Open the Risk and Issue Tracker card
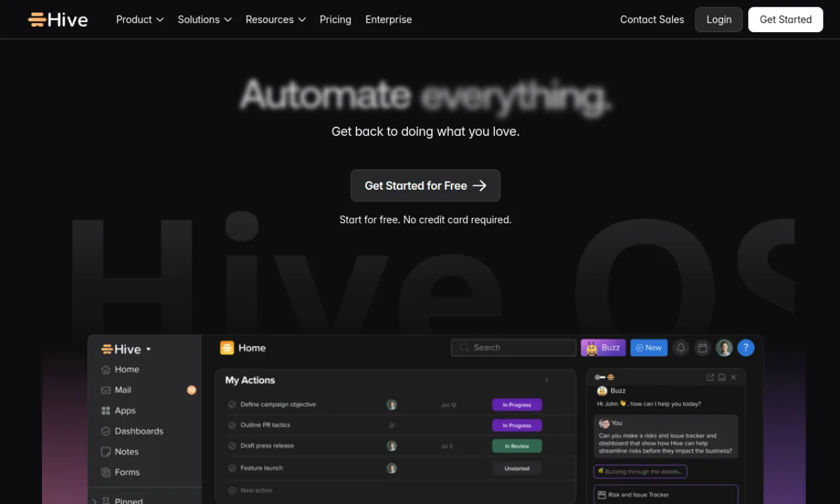 (x=666, y=494)
